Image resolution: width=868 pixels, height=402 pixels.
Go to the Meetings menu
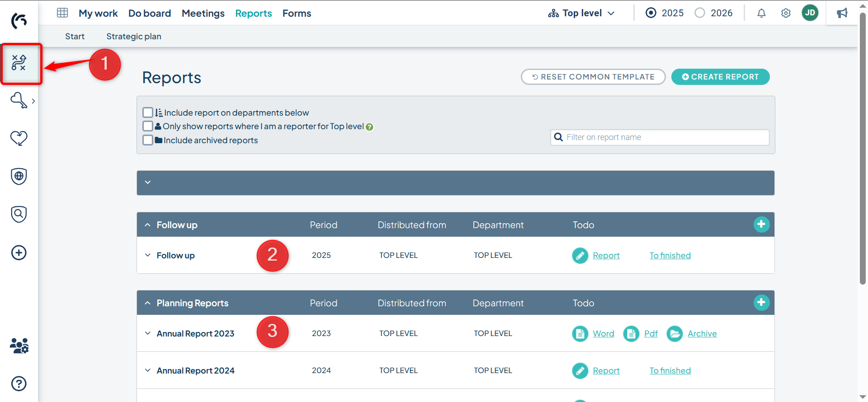(203, 13)
